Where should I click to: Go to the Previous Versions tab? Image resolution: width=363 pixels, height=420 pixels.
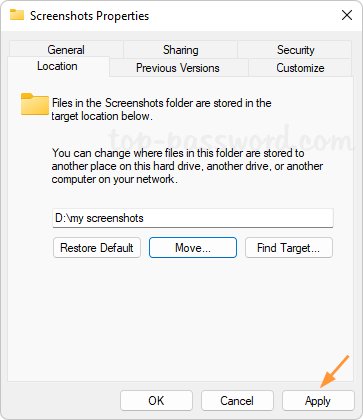coord(178,68)
